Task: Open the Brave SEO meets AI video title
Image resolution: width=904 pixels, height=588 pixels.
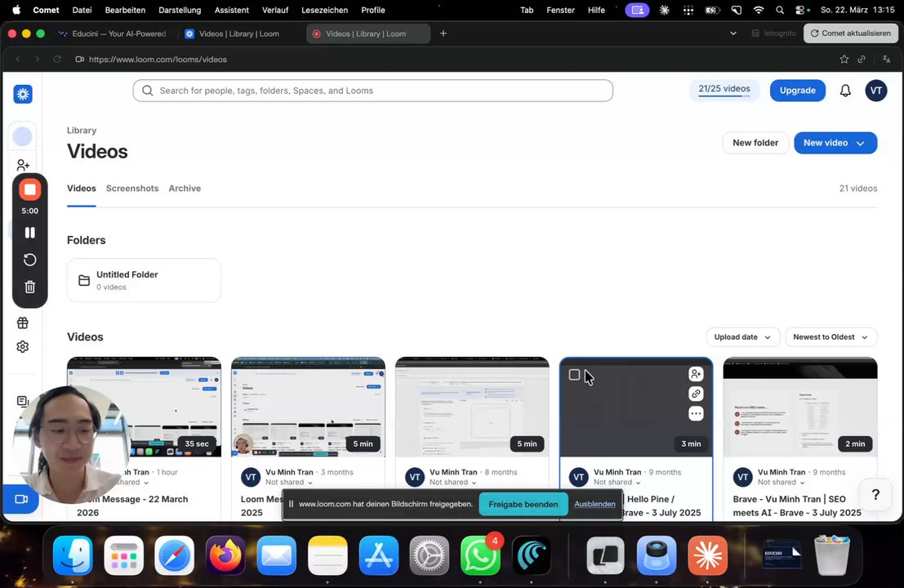Action: coord(797,506)
